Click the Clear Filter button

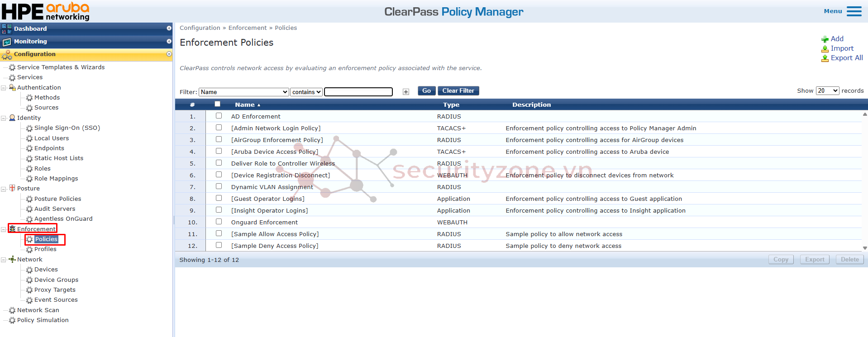458,91
